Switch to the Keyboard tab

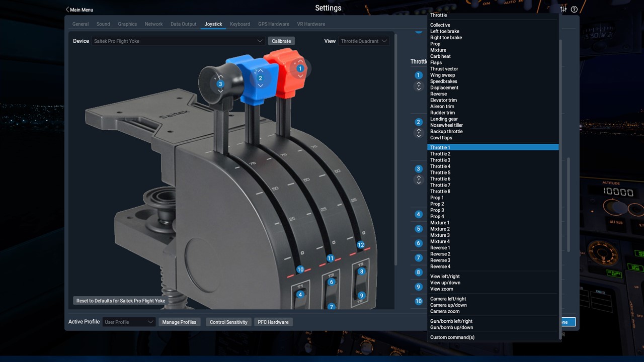point(240,24)
